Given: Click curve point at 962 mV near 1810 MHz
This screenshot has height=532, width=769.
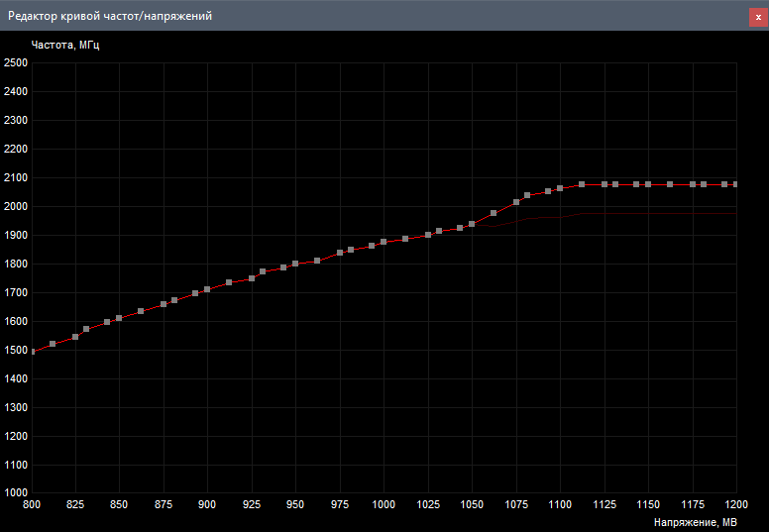Looking at the screenshot, I should 317,261.
